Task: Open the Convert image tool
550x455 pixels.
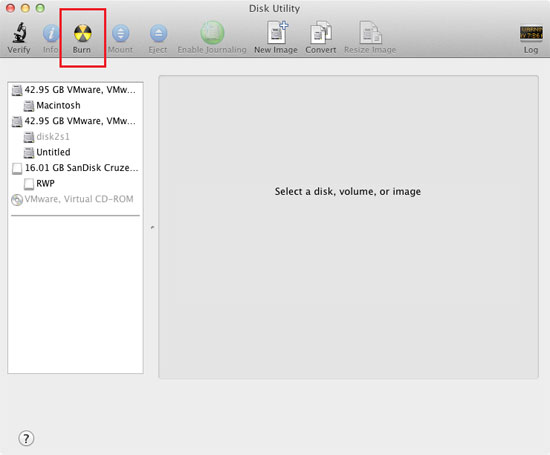Action: click(x=321, y=33)
